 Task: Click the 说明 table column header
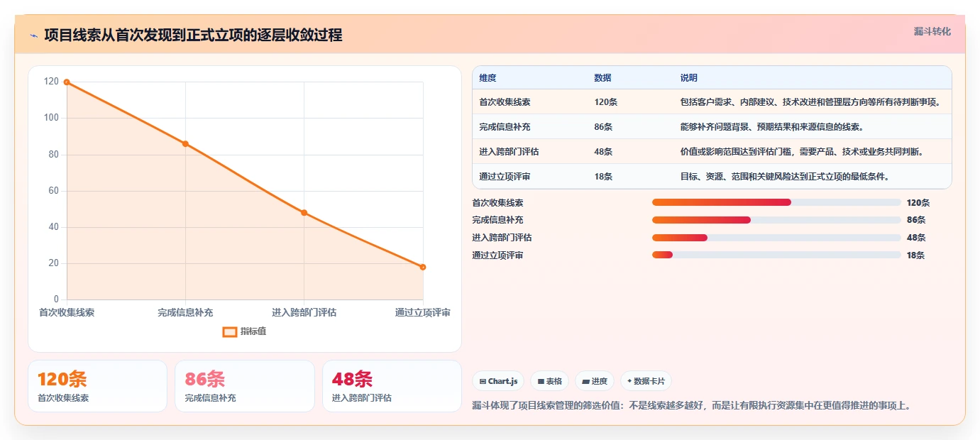coord(689,77)
